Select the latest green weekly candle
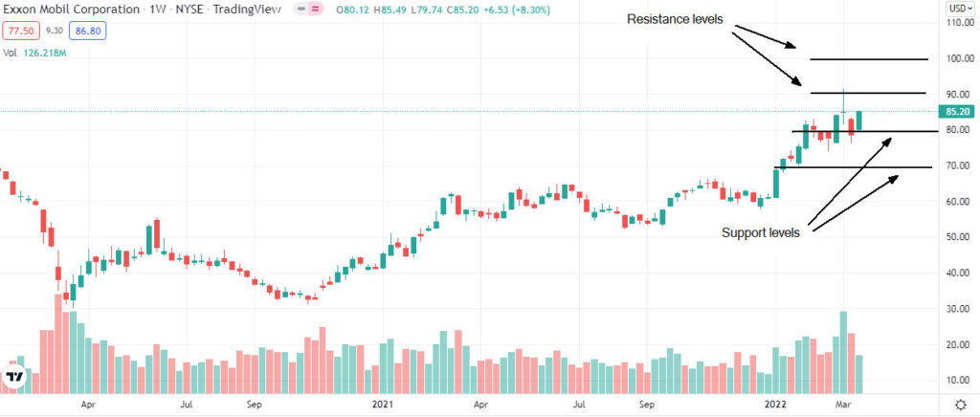 [x=858, y=121]
